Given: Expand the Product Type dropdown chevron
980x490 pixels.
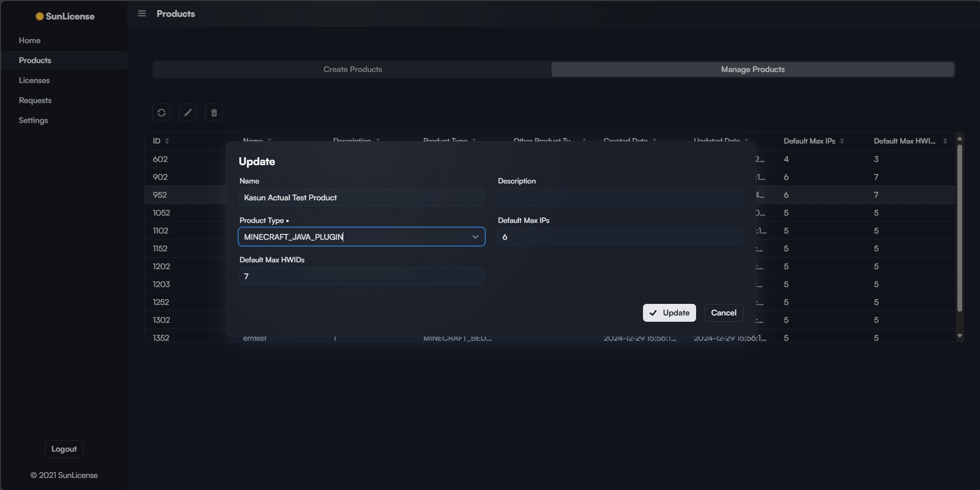Looking at the screenshot, I should click(x=475, y=237).
